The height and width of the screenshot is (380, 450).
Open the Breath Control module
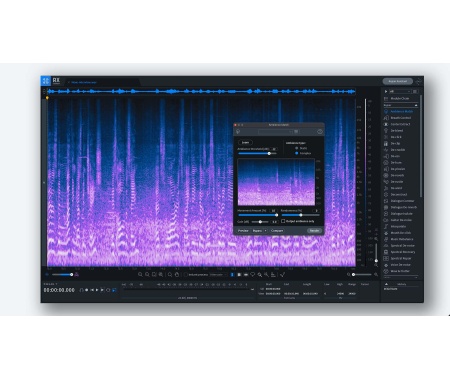pos(400,118)
